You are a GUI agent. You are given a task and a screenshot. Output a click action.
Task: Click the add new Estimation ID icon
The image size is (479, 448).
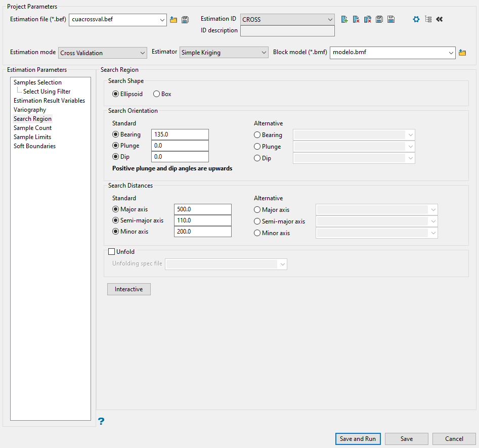[x=344, y=19]
